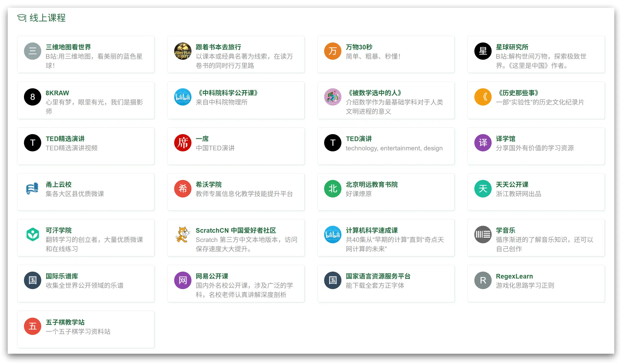Viewport: 622px width, 364px height.
Task: Click the red 五 icon of 五子棋教学站
Action: (32, 326)
